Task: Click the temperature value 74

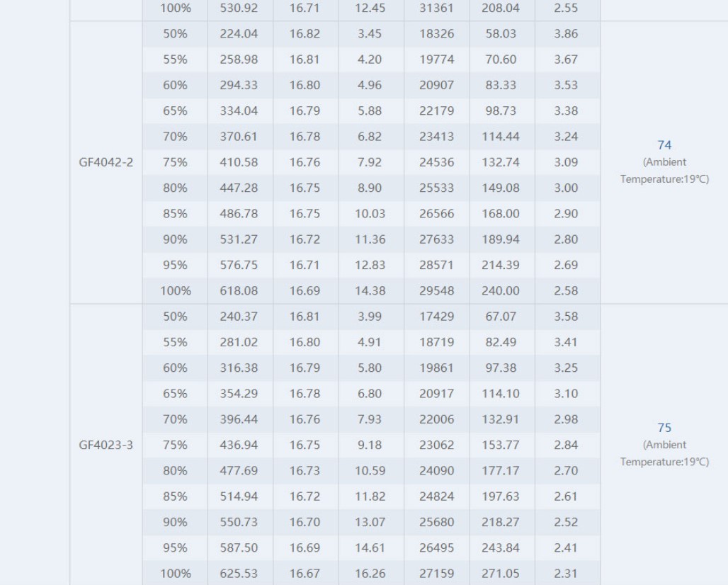Action: [x=664, y=145]
